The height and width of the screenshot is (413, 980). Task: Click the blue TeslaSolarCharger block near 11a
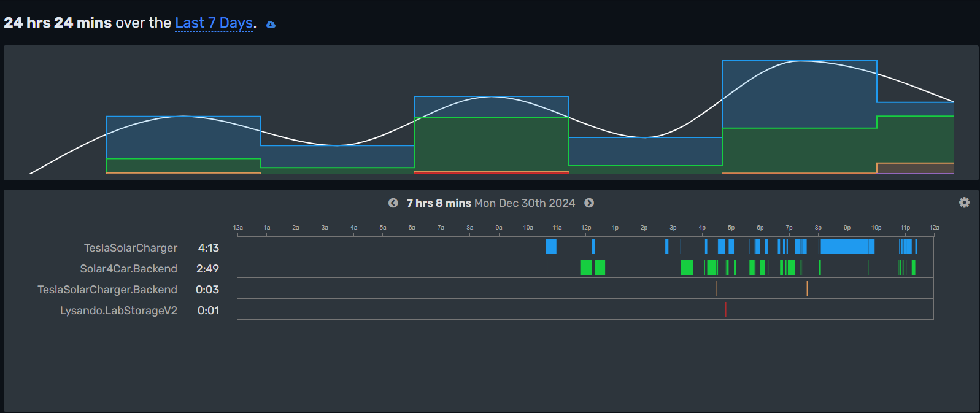tap(551, 247)
